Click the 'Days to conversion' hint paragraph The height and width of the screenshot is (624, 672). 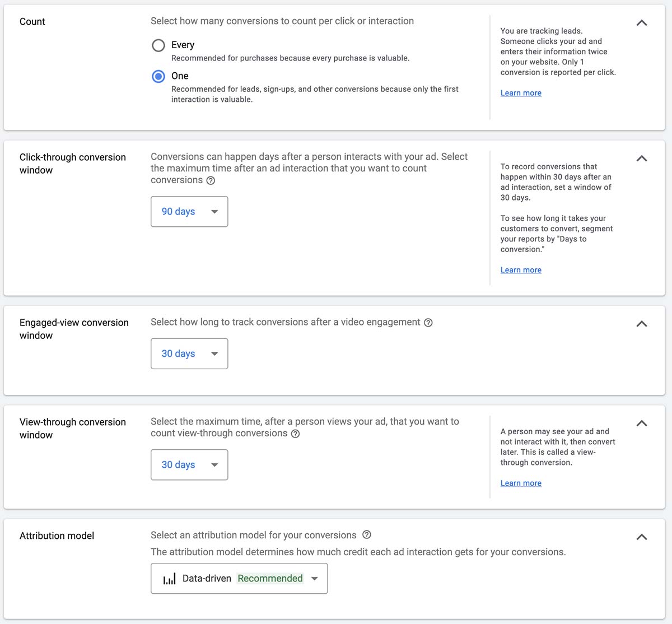pos(557,234)
